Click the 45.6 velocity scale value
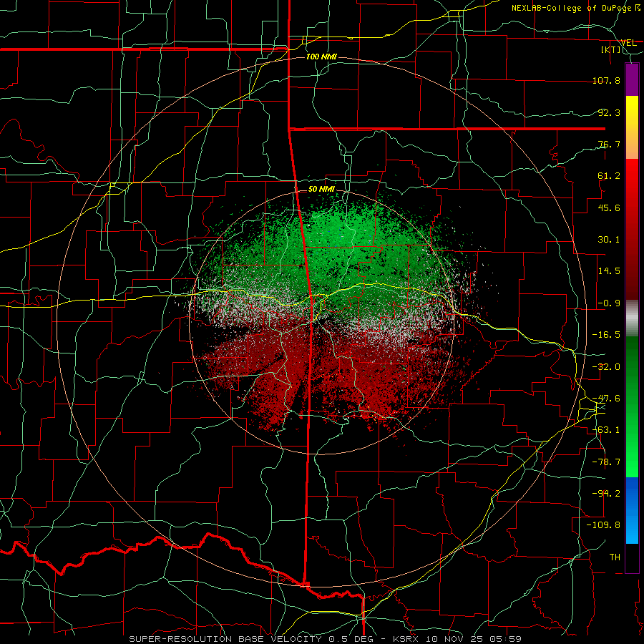 (609, 208)
